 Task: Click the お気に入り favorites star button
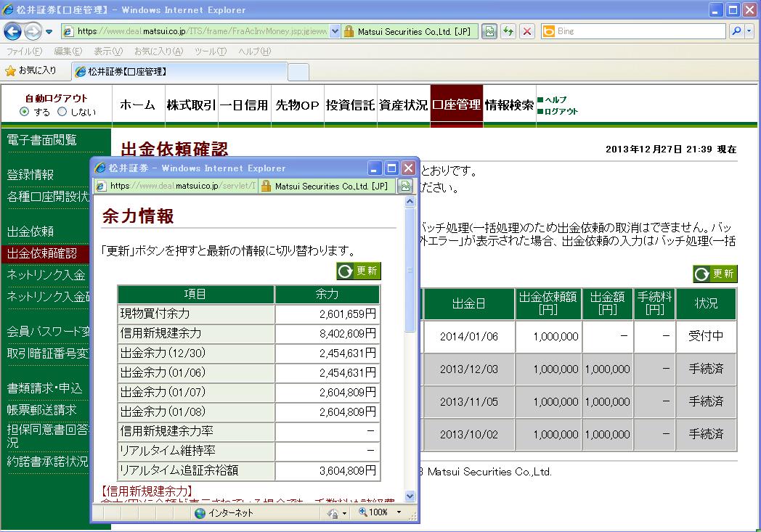(x=31, y=71)
